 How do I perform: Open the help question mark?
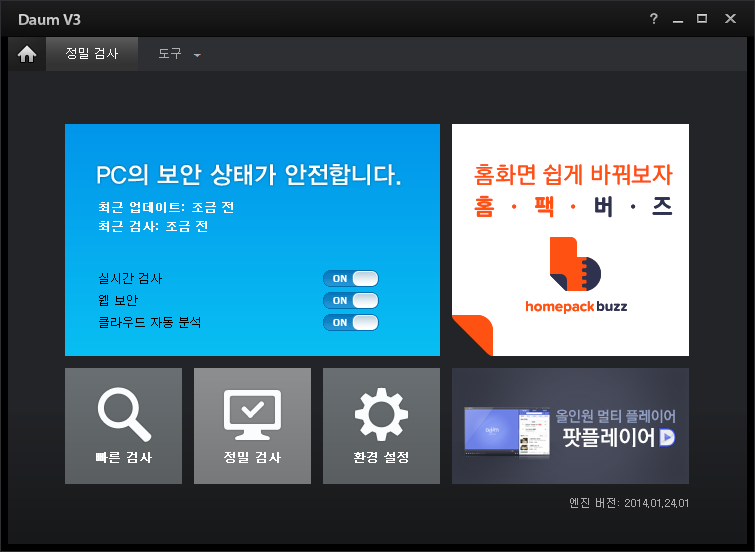(x=653, y=19)
